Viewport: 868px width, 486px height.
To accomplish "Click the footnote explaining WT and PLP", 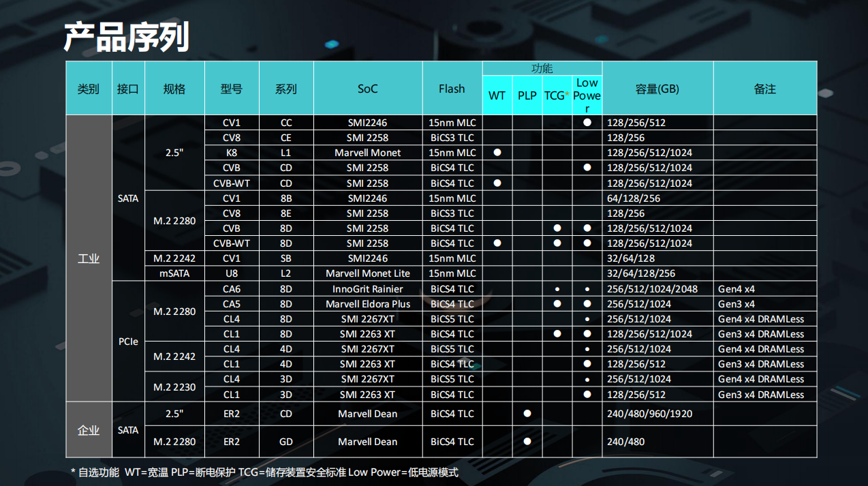I will [264, 472].
